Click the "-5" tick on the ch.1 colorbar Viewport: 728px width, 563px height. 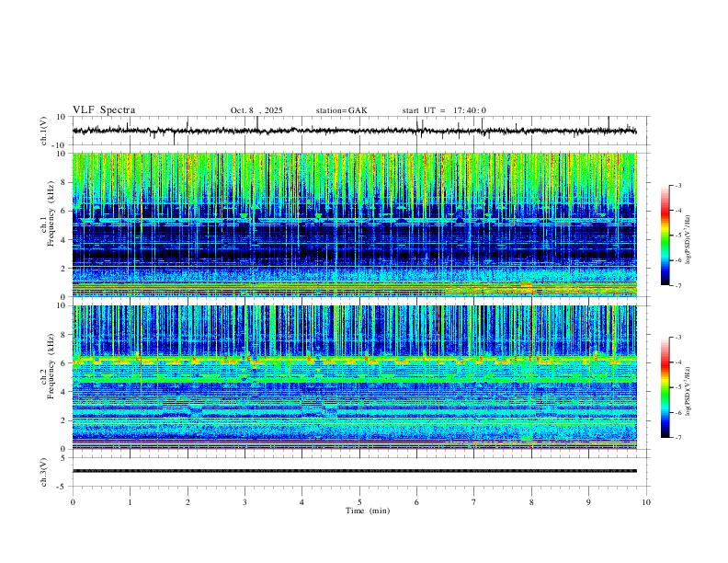click(x=678, y=236)
